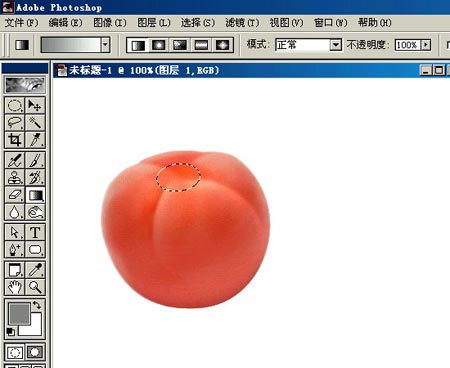Select the Sponge/Dodge tool
This screenshot has width=450, height=368.
pos(35,212)
